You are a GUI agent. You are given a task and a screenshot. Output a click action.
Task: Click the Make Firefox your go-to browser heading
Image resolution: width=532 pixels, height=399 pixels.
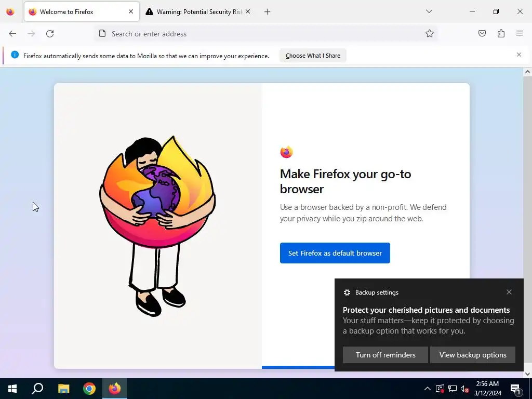(x=345, y=181)
